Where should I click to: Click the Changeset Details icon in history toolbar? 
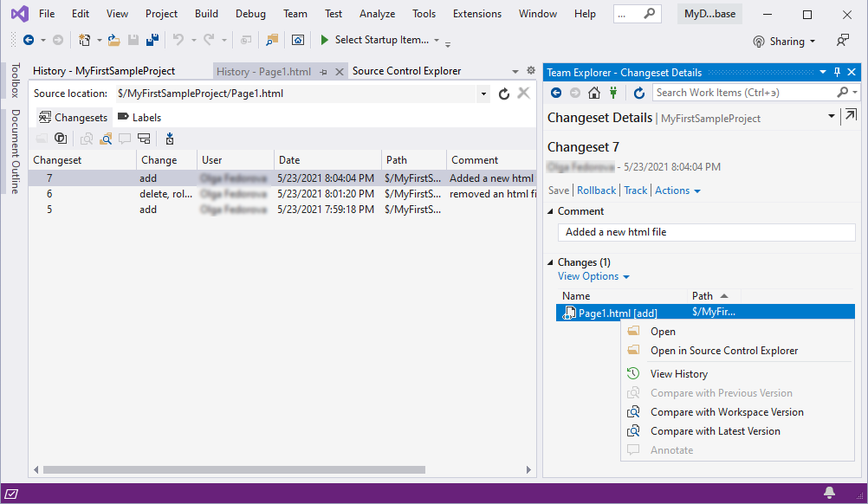tap(61, 139)
